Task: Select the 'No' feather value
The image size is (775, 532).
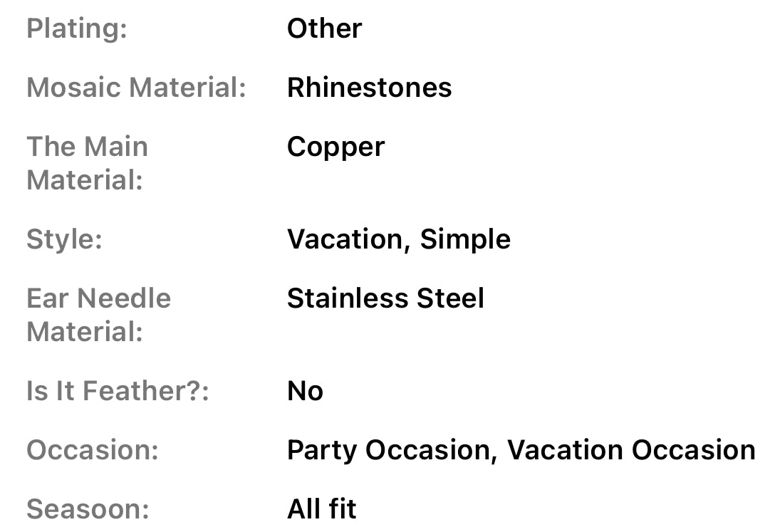Action: pyautogui.click(x=305, y=392)
